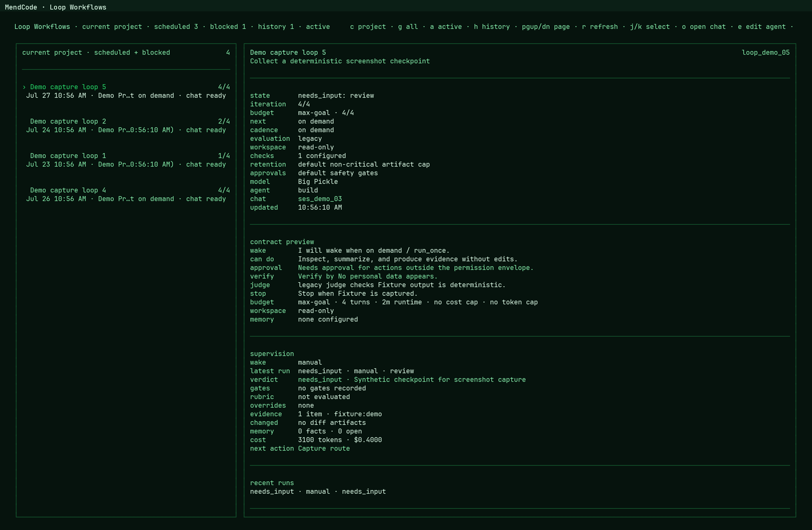Click 'max-goal · 4 turns · 2m runtime' budget line

[418, 302]
